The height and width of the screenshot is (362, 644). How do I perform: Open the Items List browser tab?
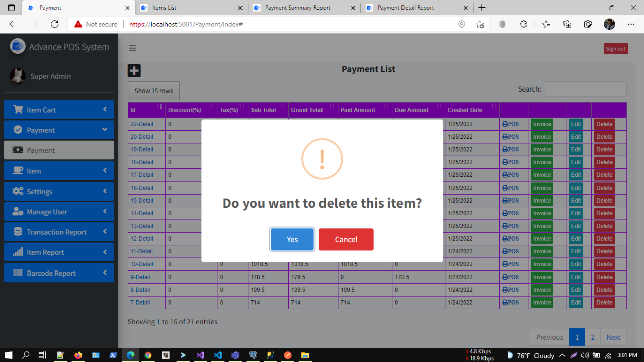pos(186,8)
